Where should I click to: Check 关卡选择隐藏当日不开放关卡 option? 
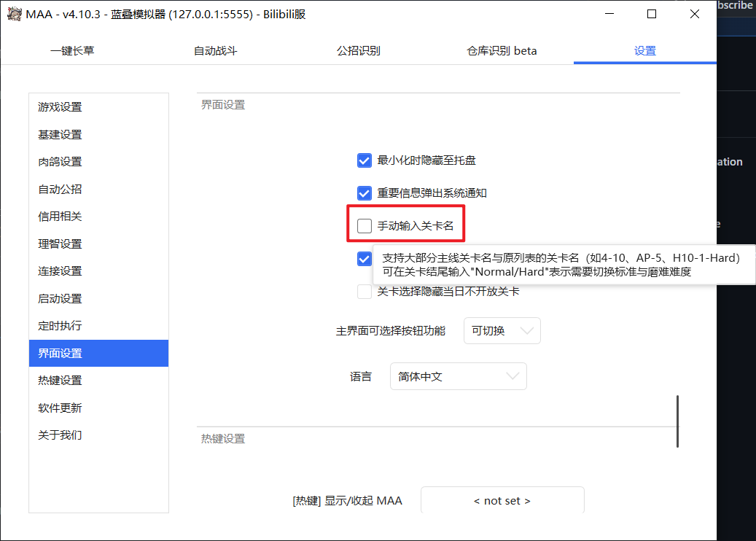point(365,291)
